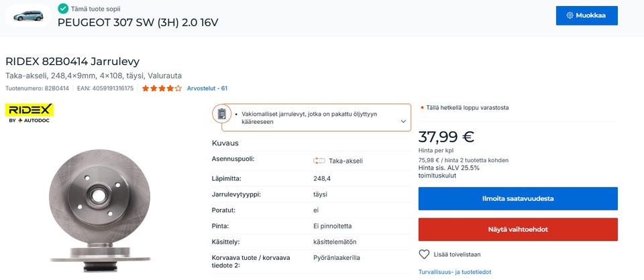644x280 pixels.
Task: Click the PEUGEOT 307 SW vehicle title
Action: [x=138, y=22]
